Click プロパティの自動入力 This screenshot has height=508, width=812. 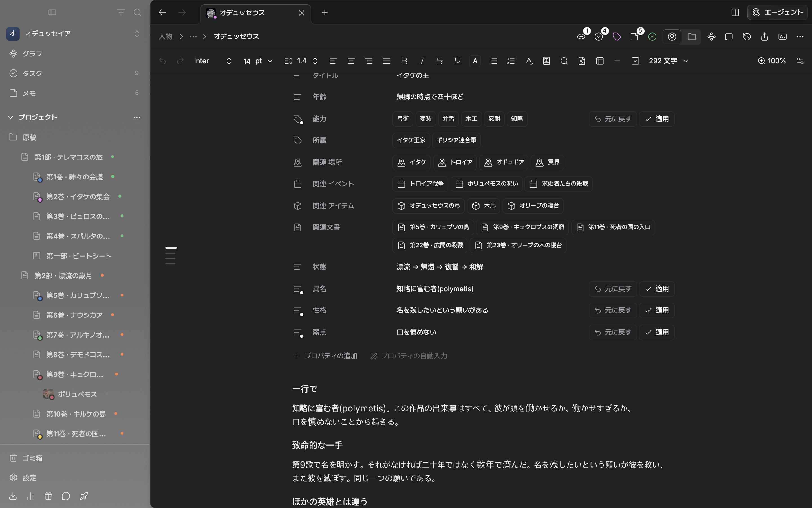coord(409,356)
